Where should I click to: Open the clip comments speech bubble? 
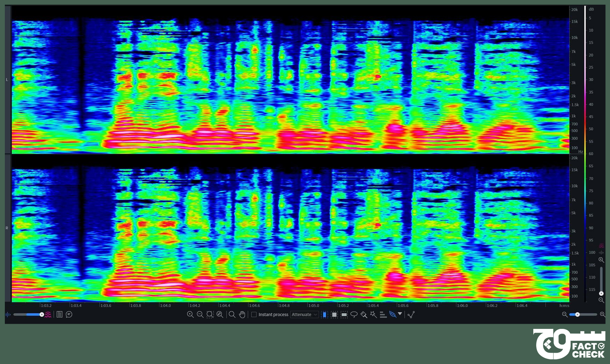coord(69,314)
